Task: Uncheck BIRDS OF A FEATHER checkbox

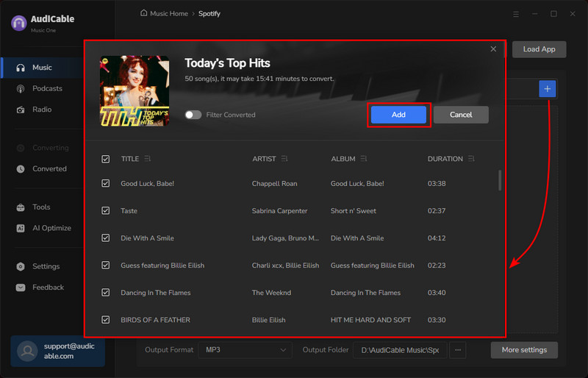Action: click(x=106, y=320)
